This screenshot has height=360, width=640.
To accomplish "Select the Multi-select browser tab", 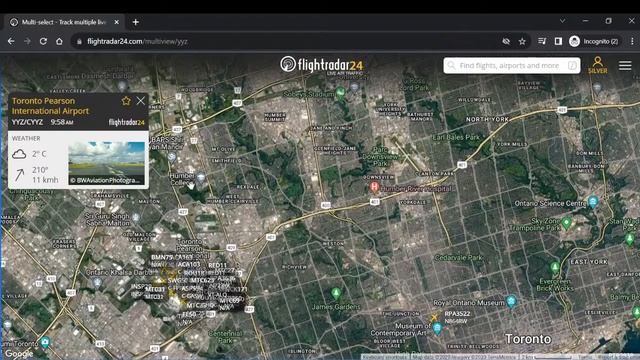I will point(64,22).
